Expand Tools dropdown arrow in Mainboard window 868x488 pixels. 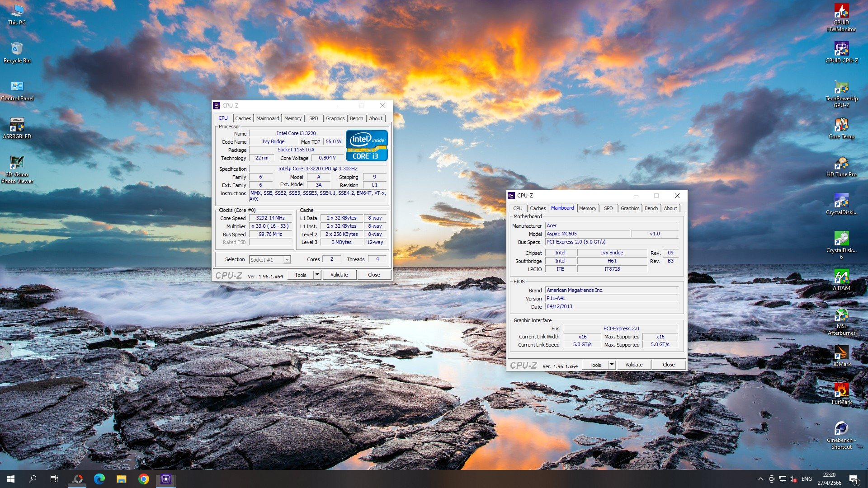(x=612, y=365)
